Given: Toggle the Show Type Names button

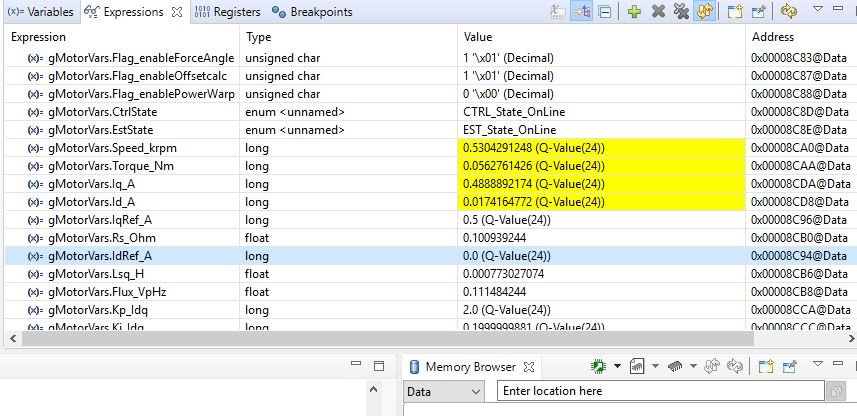Looking at the screenshot, I should 557,11.
